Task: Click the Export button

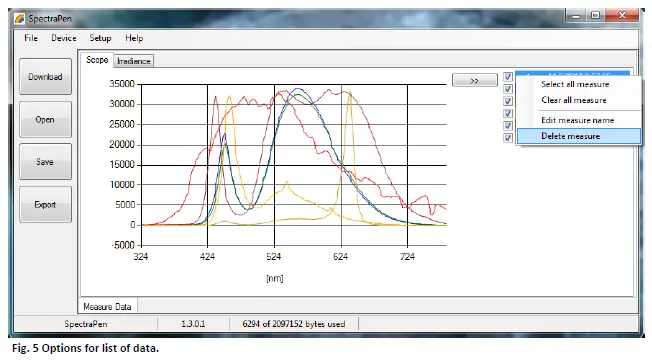Action: tap(45, 204)
